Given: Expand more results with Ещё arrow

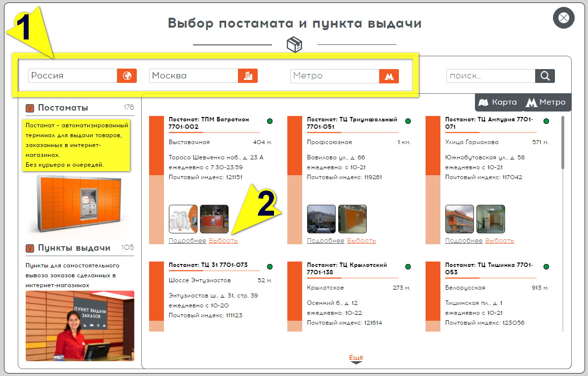Looking at the screenshot, I should (x=356, y=359).
